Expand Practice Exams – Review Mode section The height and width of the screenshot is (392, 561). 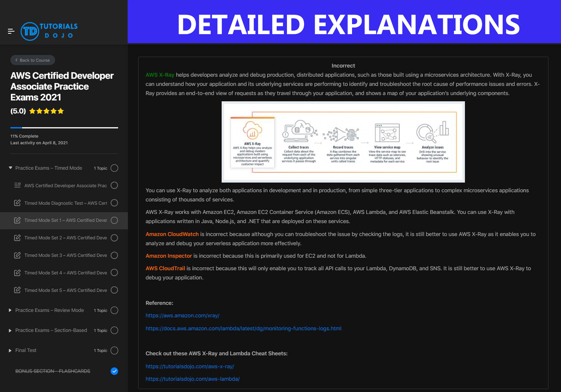coord(10,310)
